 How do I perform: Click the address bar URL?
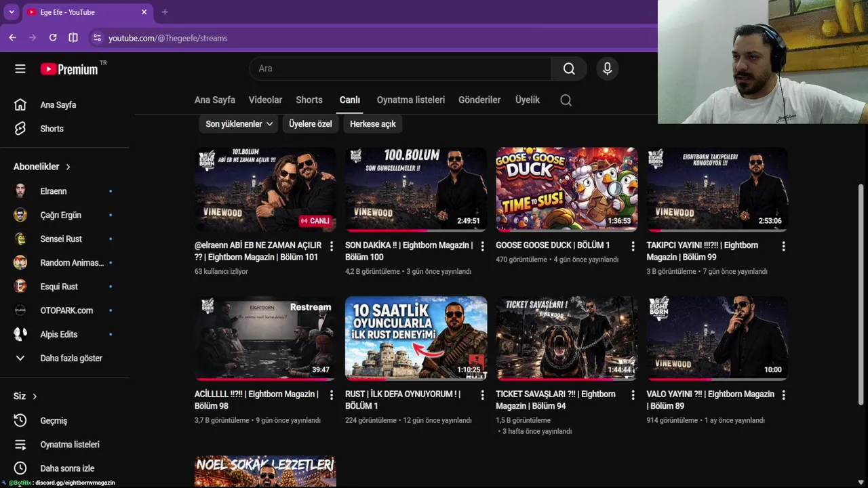pos(168,38)
